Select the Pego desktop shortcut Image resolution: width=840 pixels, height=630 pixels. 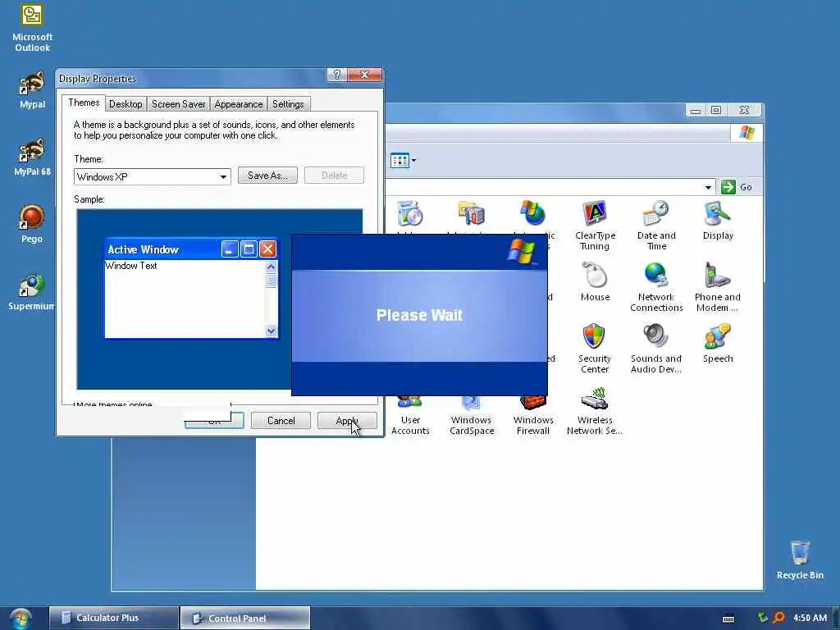click(x=32, y=224)
